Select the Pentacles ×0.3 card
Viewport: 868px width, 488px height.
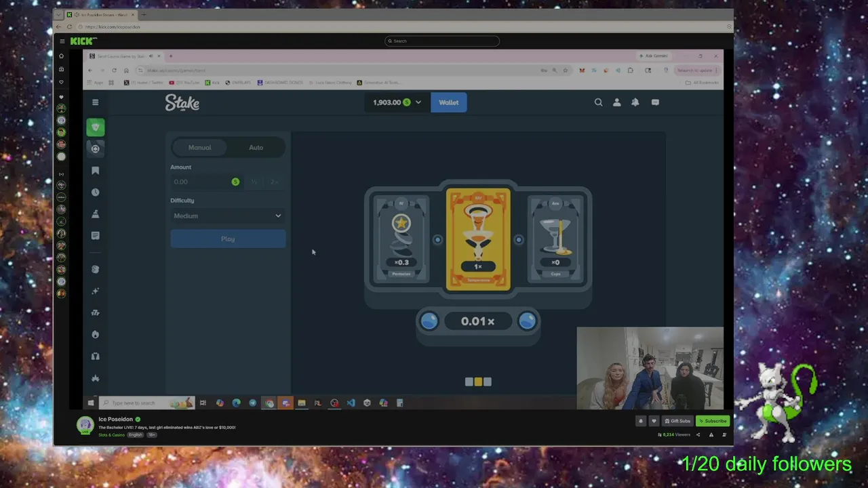401,240
